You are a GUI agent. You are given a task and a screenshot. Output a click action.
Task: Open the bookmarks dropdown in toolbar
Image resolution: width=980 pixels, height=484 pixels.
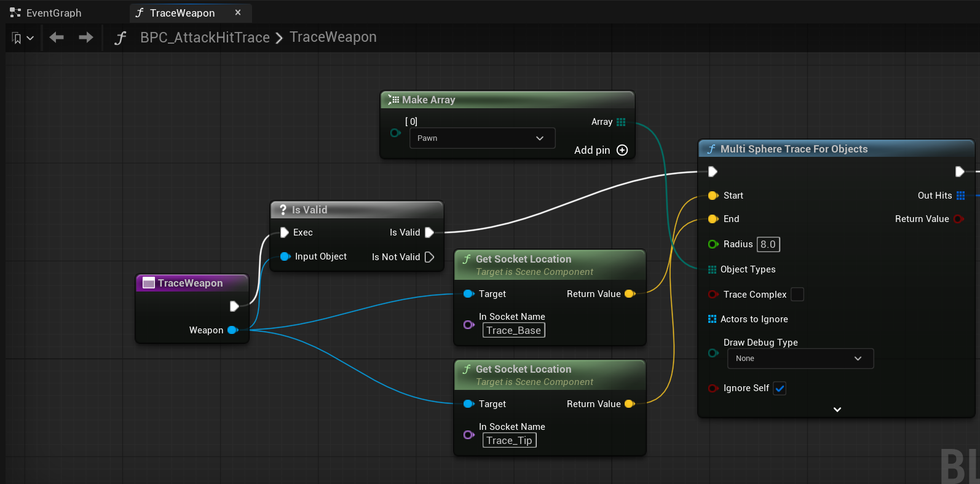pyautogui.click(x=23, y=38)
